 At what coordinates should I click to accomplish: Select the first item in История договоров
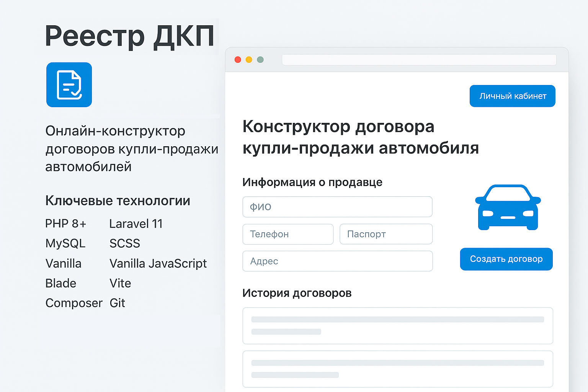point(397,326)
